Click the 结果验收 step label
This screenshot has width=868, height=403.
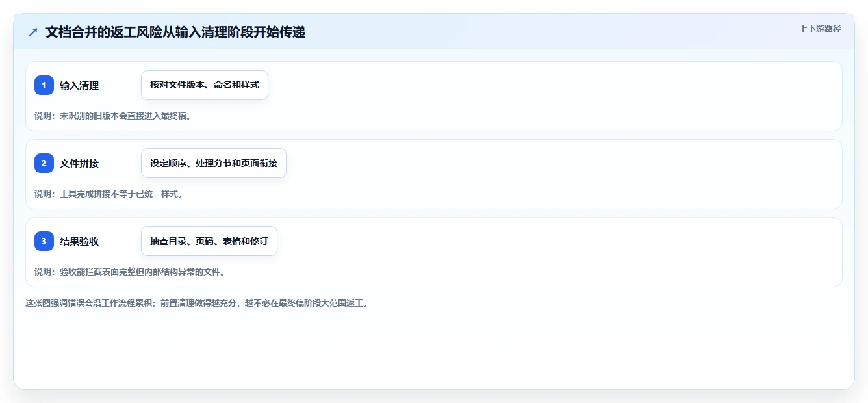coord(79,241)
